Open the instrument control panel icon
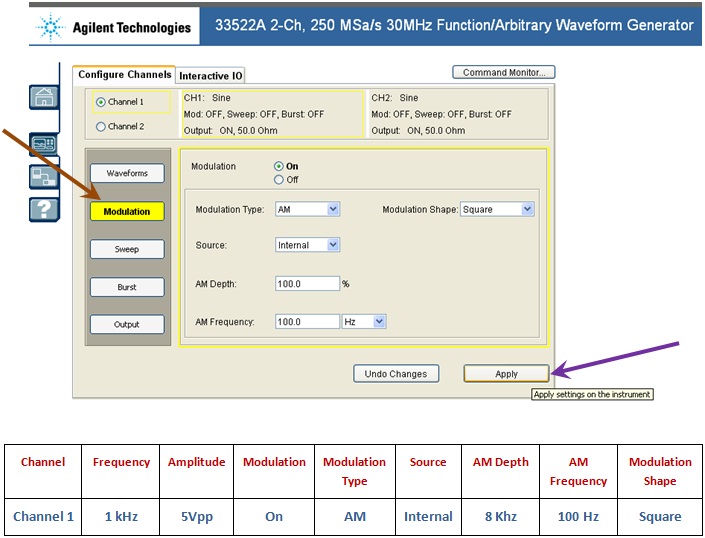 click(44, 145)
